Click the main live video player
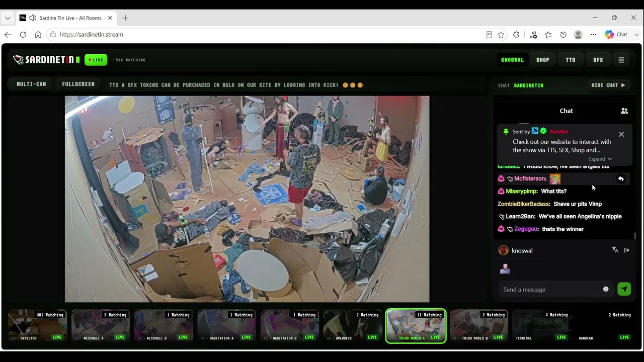The image size is (644, 362). [x=247, y=199]
